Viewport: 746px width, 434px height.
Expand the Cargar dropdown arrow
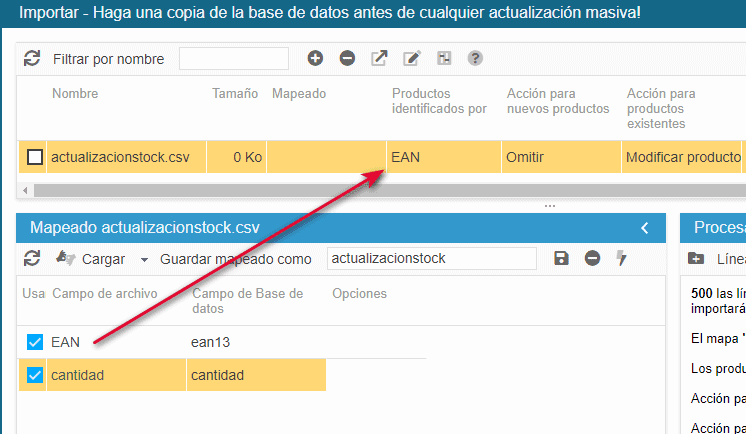click(144, 260)
